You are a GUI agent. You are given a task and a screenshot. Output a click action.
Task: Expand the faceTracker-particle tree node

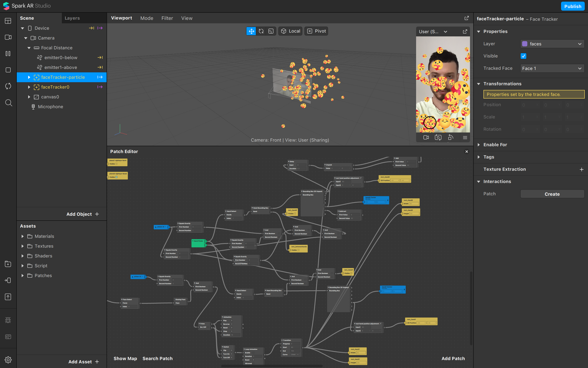[x=29, y=77]
